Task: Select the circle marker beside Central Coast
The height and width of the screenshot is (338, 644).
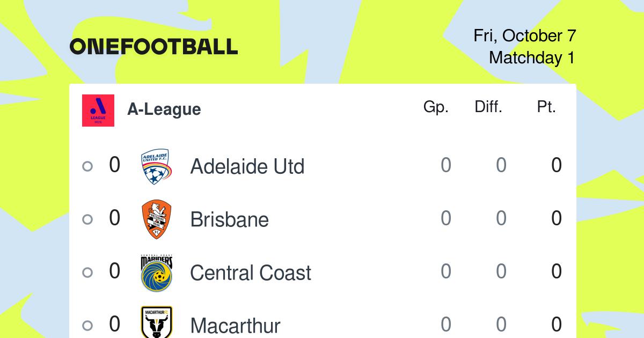Action: (x=87, y=273)
